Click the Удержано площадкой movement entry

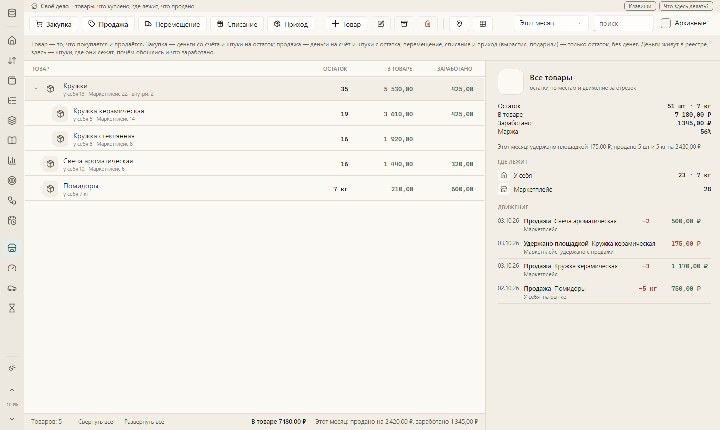click(x=604, y=247)
